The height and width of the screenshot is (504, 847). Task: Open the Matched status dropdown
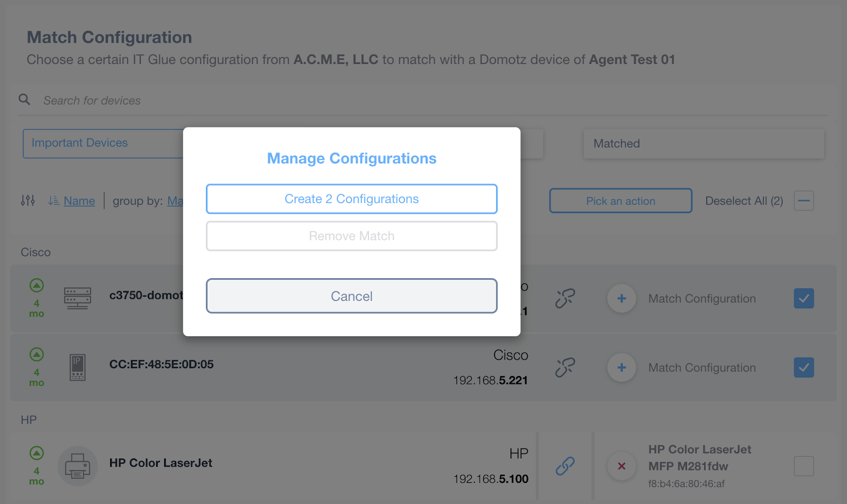(x=704, y=143)
